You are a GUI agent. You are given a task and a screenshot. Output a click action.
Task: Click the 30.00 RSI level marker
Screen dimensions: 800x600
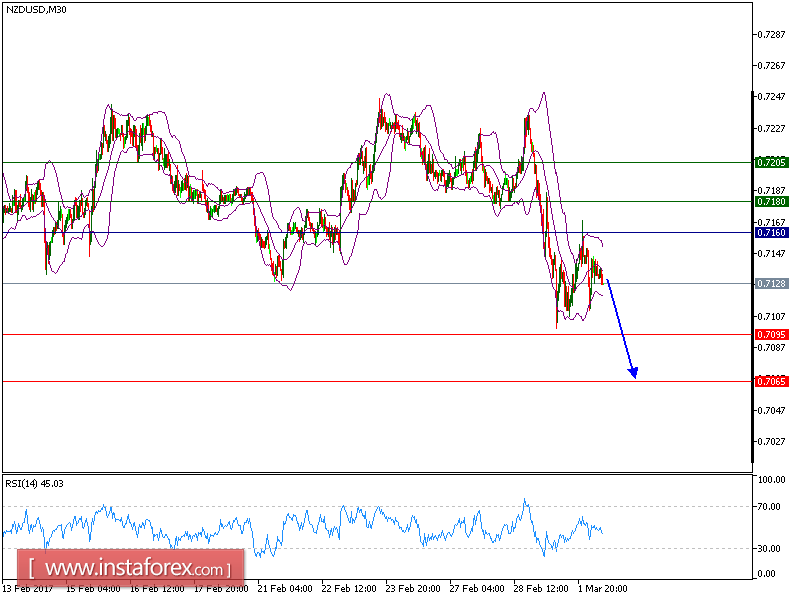click(770, 547)
